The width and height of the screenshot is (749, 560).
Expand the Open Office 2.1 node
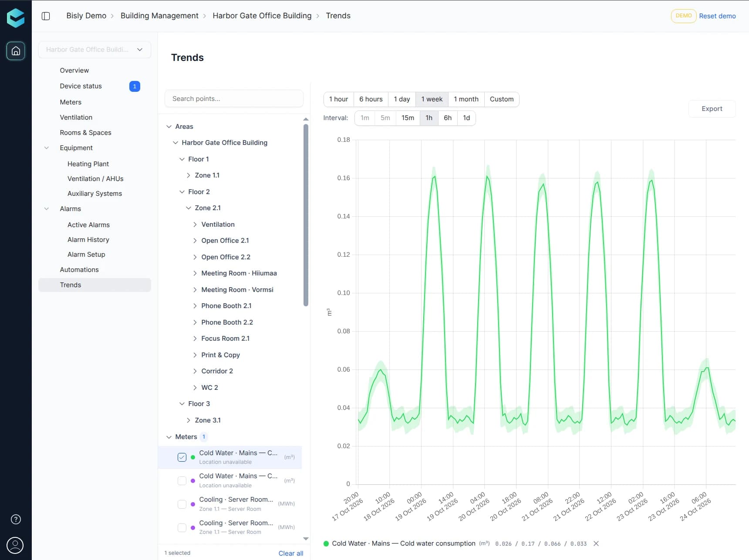[x=195, y=241]
